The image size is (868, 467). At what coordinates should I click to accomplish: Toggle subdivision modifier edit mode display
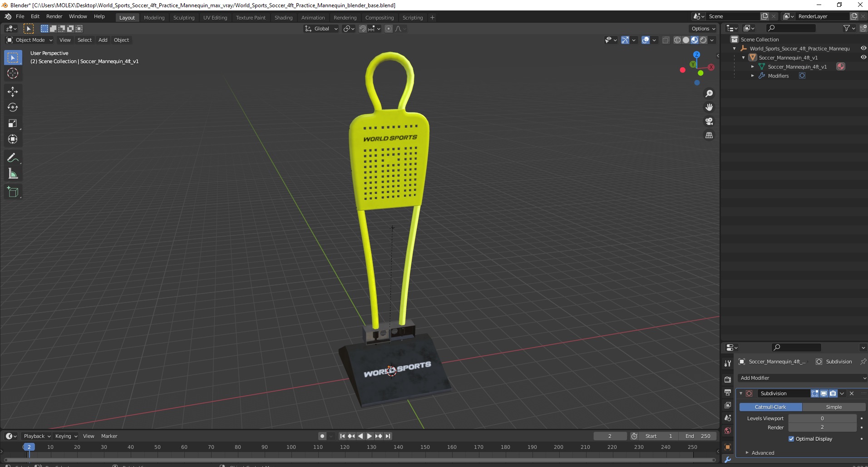(815, 393)
